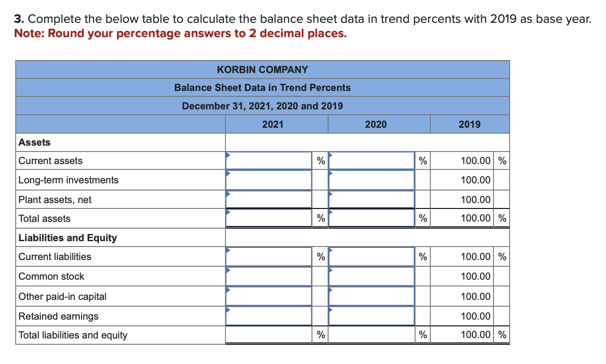606x364 pixels.
Task: Click the 2019 Current assets 100.00 value
Action: click(476, 161)
